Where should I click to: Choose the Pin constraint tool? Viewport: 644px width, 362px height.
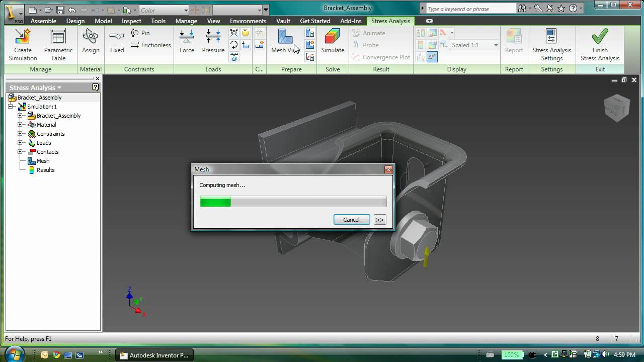tap(140, 33)
